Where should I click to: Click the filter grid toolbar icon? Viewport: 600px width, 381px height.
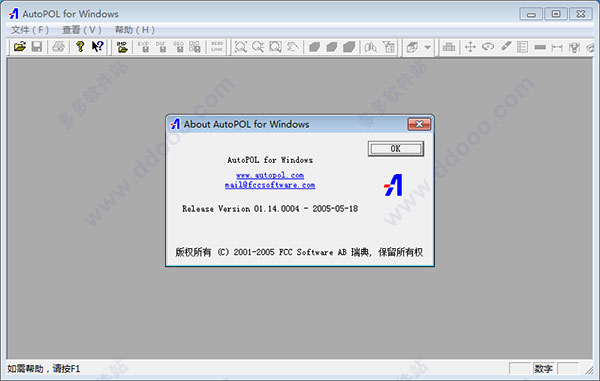[389, 47]
